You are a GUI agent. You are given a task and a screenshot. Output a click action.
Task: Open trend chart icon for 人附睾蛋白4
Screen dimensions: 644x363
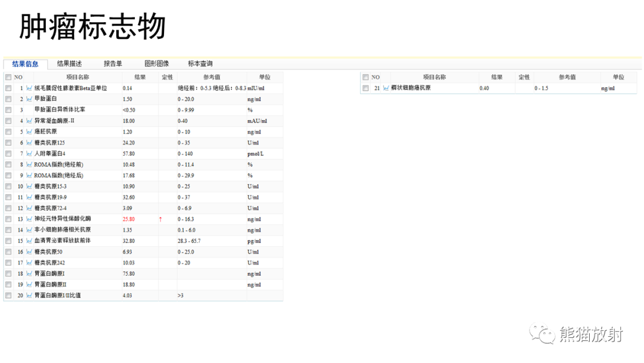[x=29, y=154]
